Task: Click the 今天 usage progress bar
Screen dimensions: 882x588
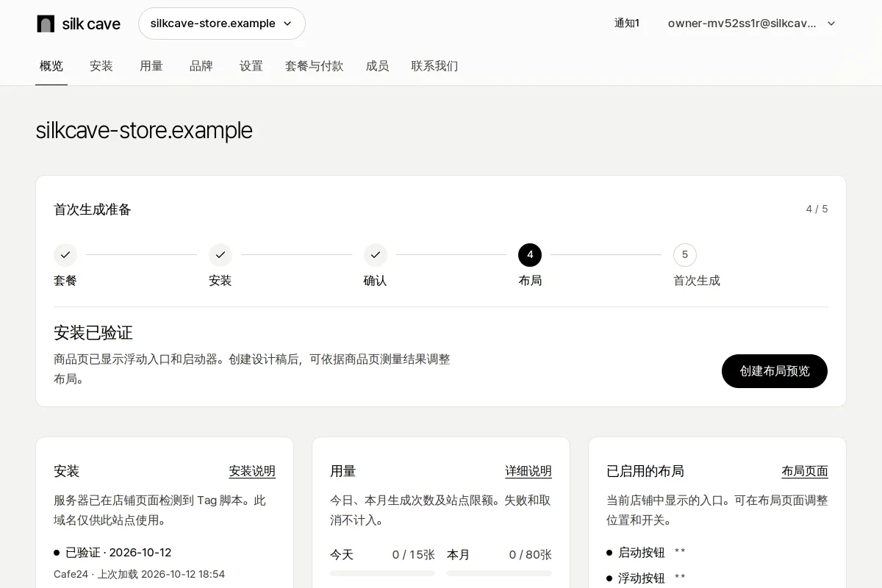Action: point(382,573)
